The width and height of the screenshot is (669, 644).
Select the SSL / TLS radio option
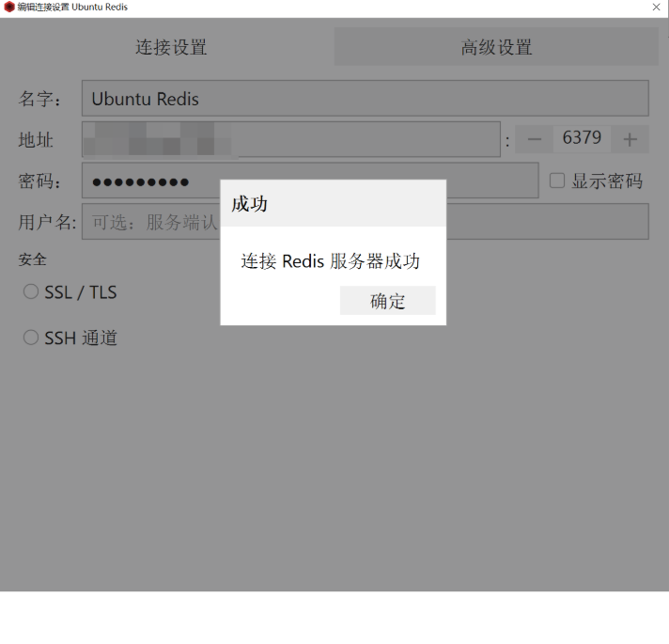click(31, 292)
